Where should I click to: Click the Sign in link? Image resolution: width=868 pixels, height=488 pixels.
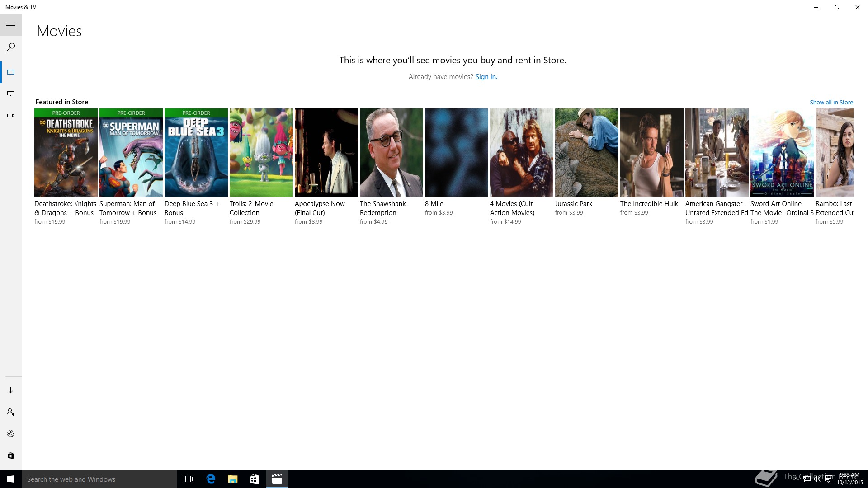click(486, 77)
